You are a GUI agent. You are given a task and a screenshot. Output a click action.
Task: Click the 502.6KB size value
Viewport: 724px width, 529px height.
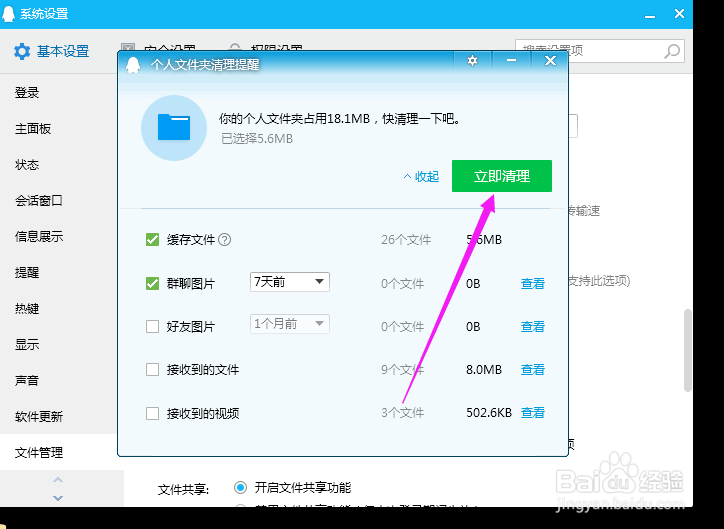pos(489,413)
